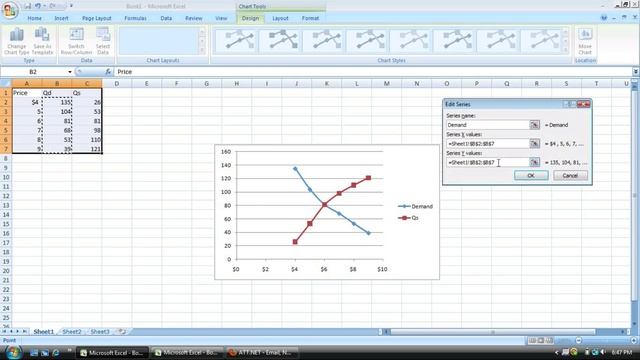Click range selector beside Series Y values
640x360 pixels.
tap(534, 162)
